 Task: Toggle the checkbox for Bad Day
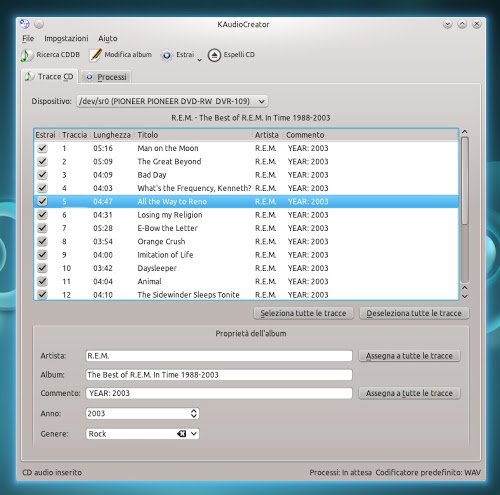point(42,175)
